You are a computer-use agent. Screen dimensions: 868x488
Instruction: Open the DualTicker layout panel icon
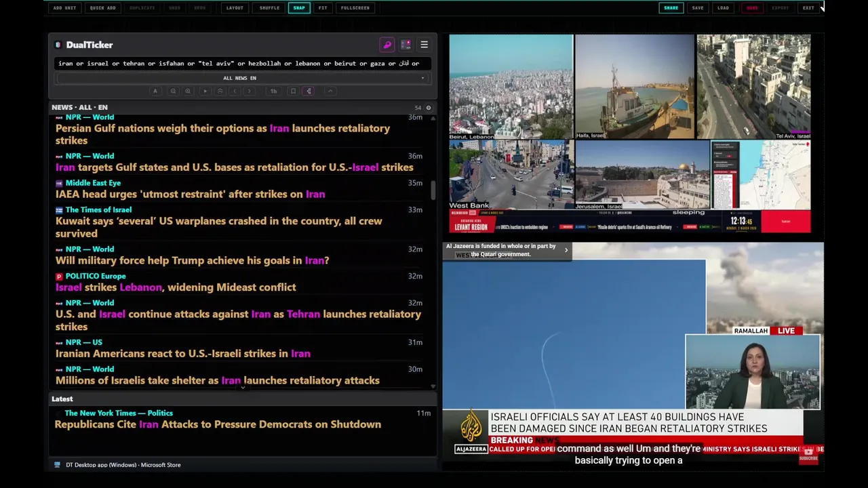(406, 45)
